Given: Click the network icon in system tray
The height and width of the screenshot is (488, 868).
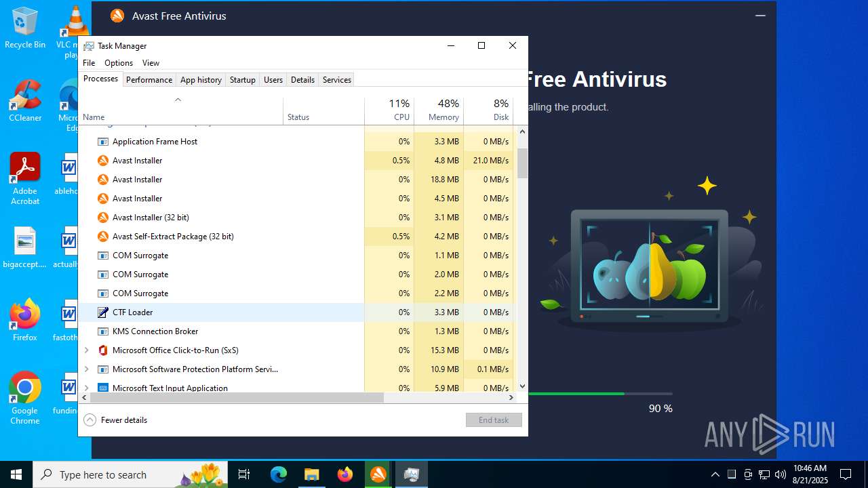Looking at the screenshot, I should point(764,474).
